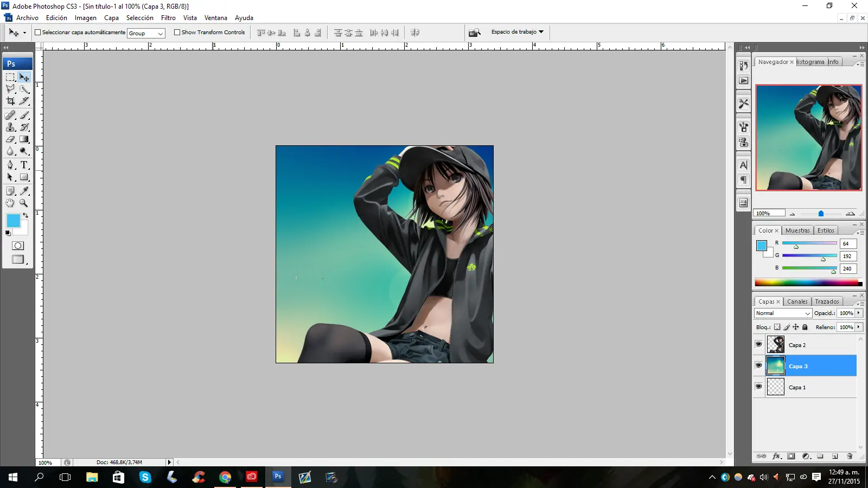
Task: Open the Info panel tab
Action: click(833, 62)
